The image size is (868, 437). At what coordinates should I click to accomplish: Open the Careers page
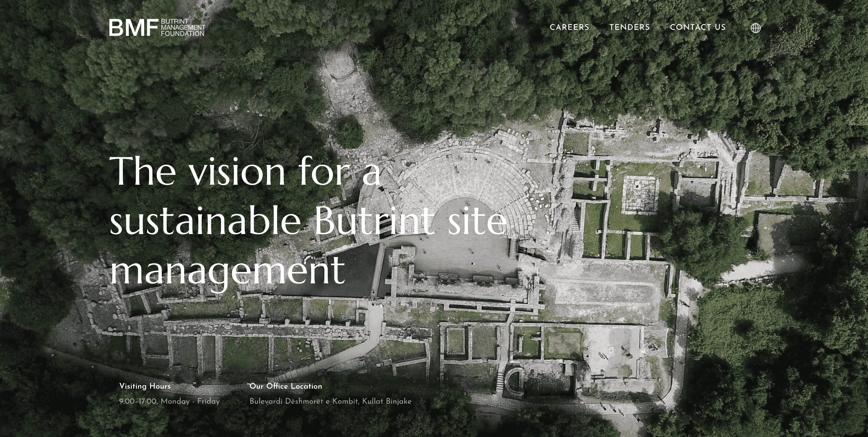(x=569, y=27)
